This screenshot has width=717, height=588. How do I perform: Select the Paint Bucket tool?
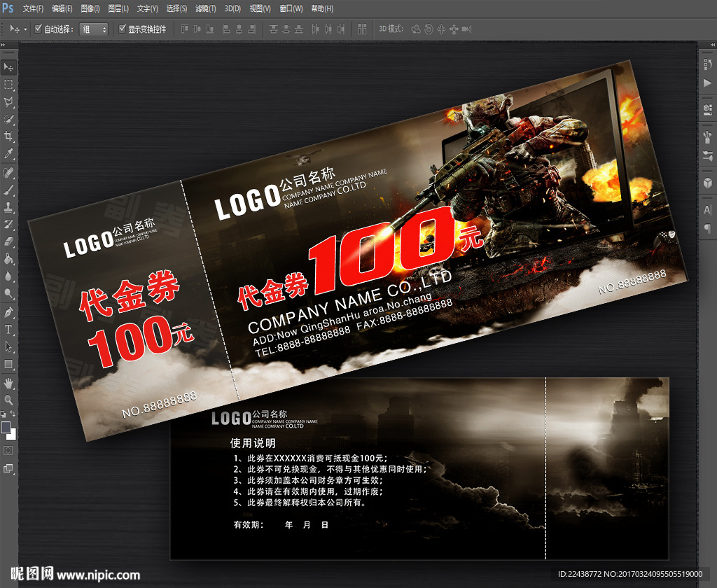point(8,259)
